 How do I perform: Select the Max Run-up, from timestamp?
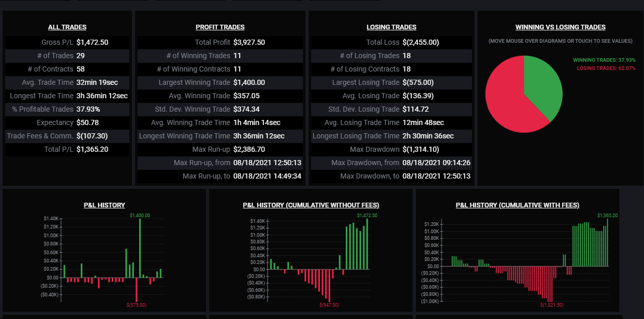267,163
